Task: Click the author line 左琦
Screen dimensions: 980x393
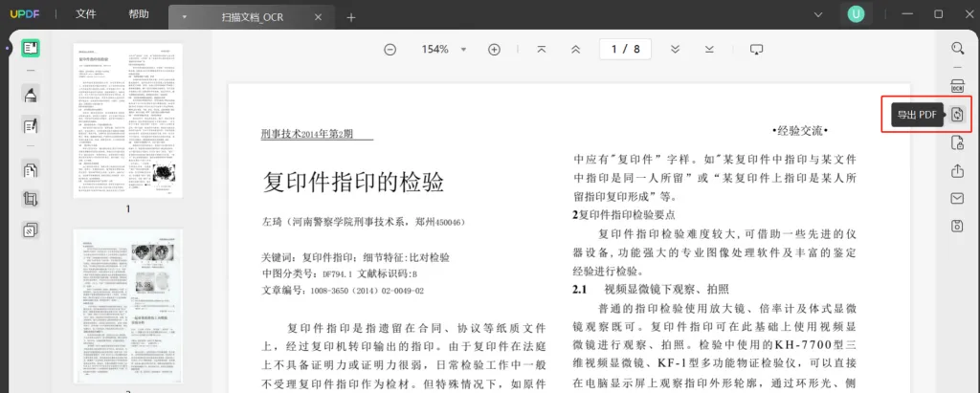Action: 363,223
